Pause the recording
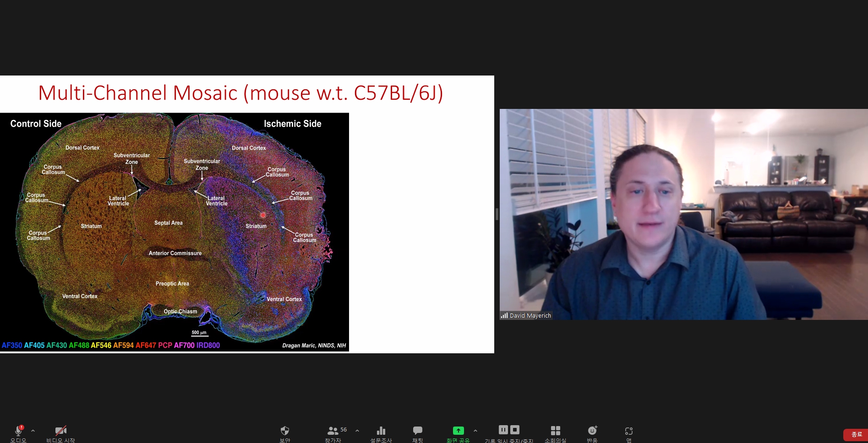This screenshot has width=868, height=443. (503, 430)
